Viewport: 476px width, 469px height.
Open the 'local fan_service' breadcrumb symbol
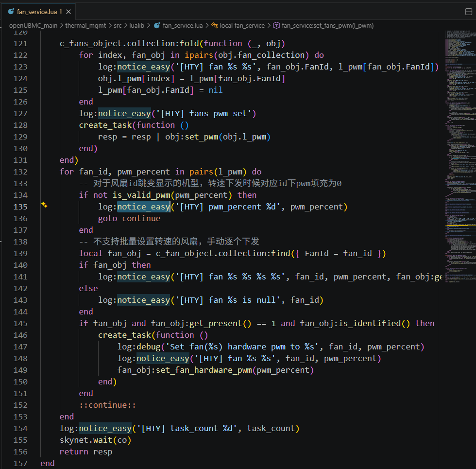coord(242,25)
